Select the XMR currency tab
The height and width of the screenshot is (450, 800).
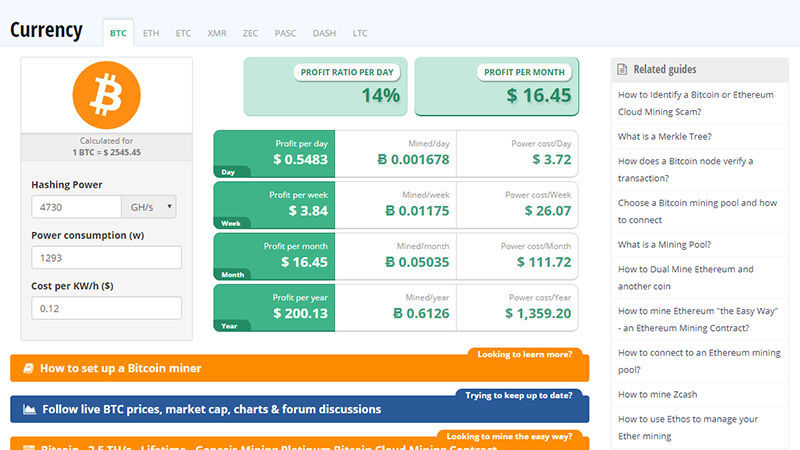[x=216, y=33]
